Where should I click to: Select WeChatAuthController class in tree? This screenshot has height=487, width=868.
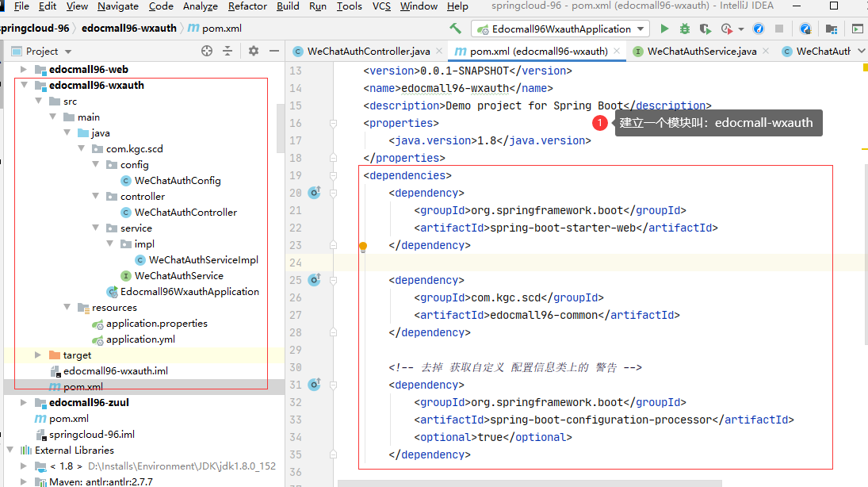coord(185,213)
